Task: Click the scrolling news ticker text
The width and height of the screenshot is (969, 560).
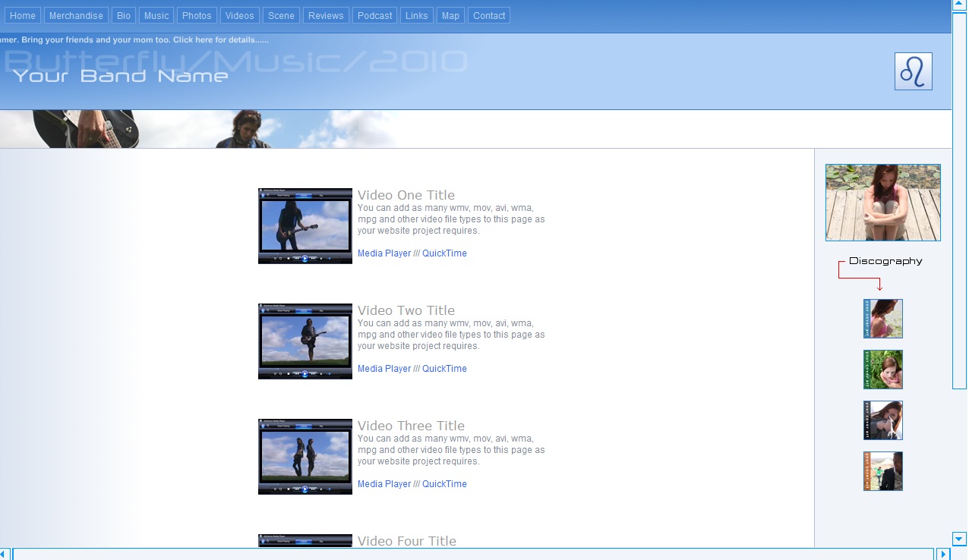Action: [134, 39]
